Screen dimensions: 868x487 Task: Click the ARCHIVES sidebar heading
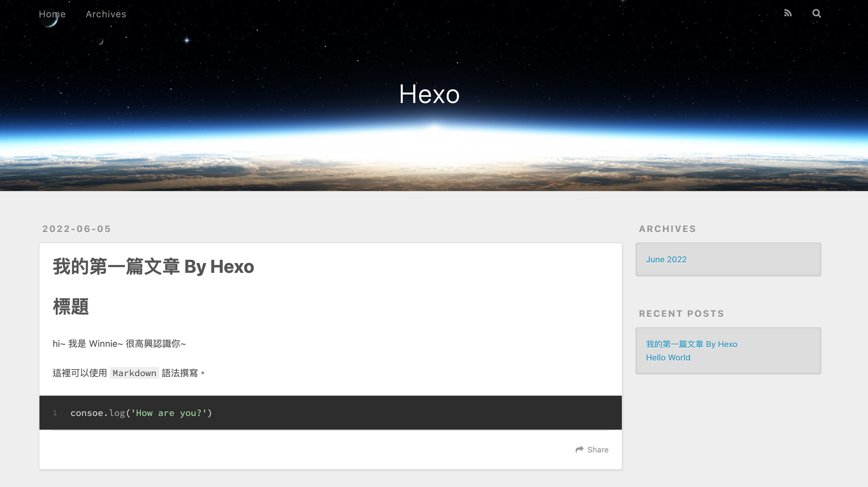667,229
